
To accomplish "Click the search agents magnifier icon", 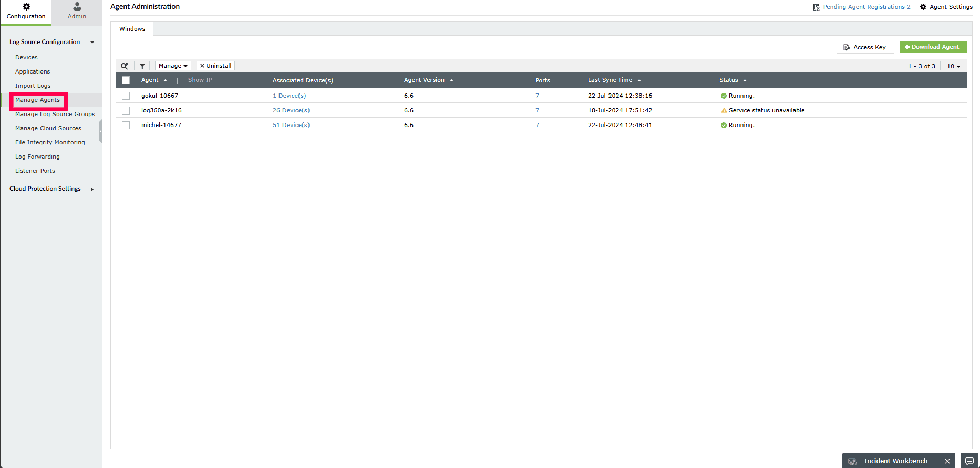I will [125, 66].
